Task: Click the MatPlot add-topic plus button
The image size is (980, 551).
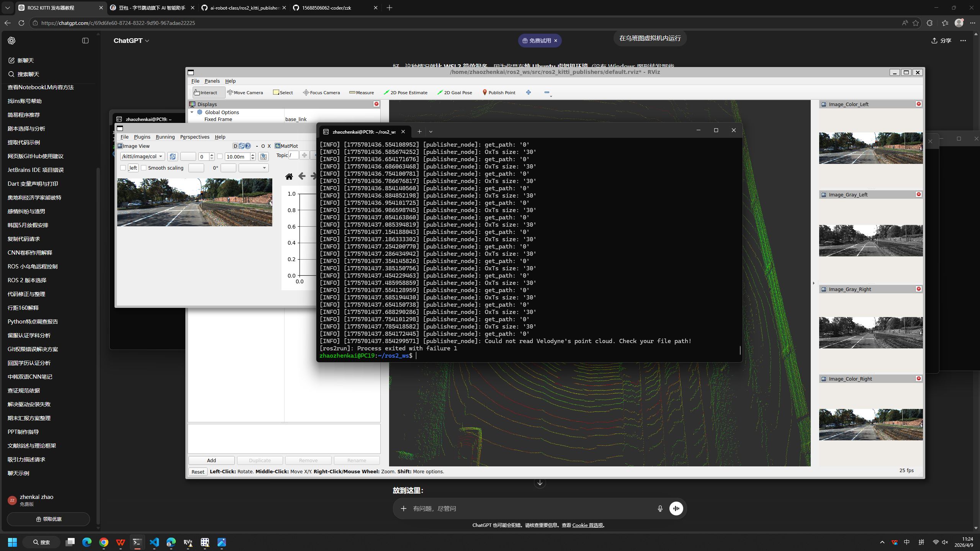Action: [304, 155]
